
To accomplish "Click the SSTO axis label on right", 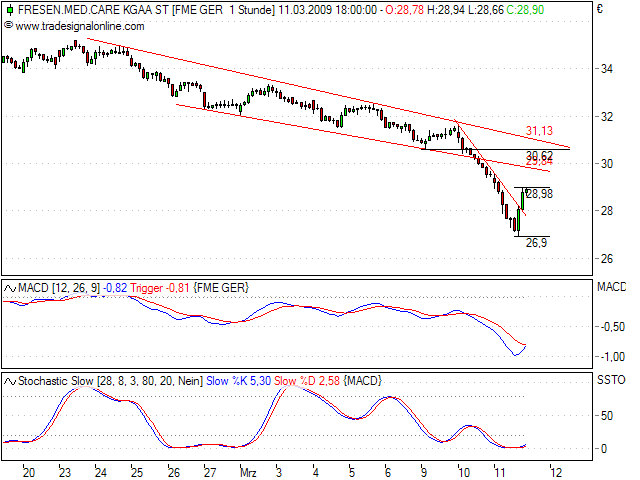I will 610,381.
